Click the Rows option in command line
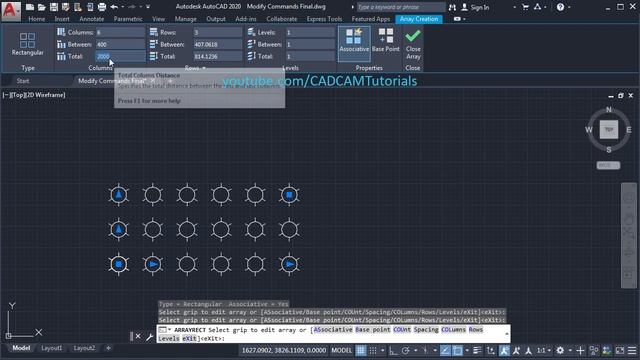Screen dimensions: 640x360 [476, 330]
